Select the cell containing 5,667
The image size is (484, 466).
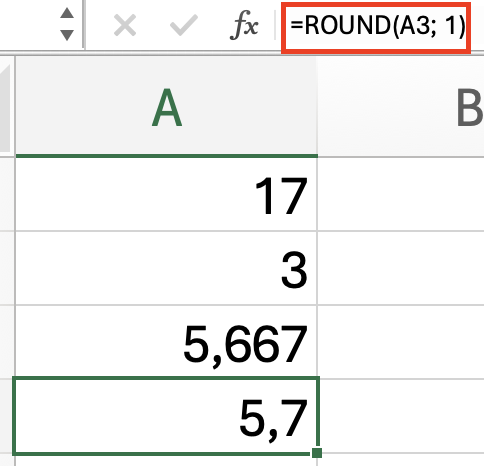(x=167, y=342)
